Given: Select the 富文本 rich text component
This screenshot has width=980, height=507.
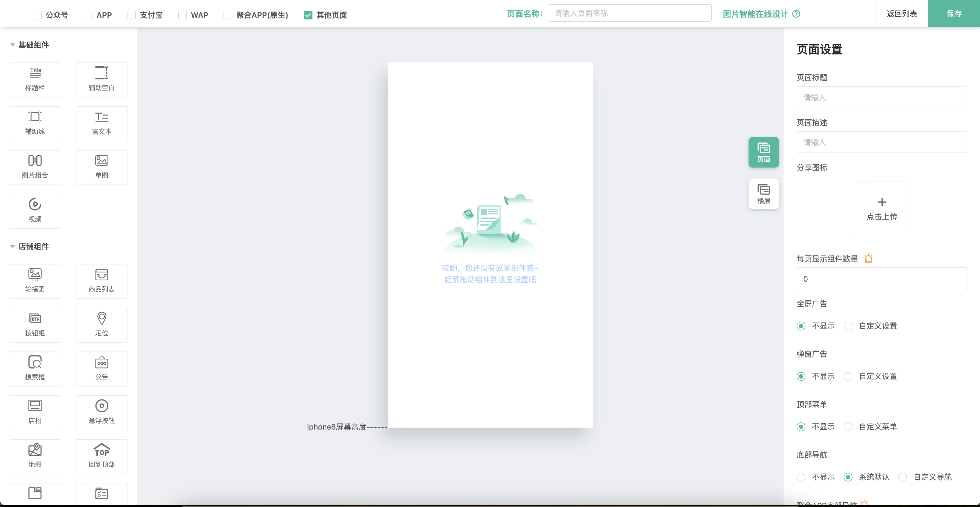Looking at the screenshot, I should (102, 123).
